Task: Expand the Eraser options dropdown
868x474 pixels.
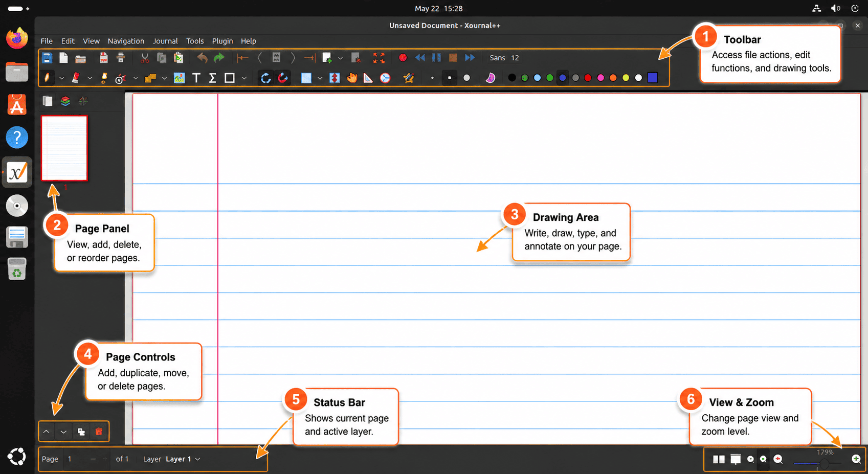Action: pyautogui.click(x=90, y=78)
